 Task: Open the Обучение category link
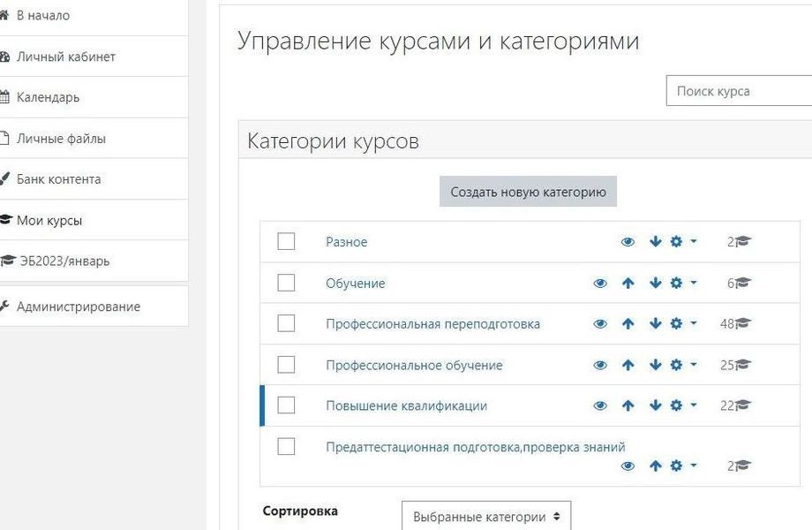355,284
